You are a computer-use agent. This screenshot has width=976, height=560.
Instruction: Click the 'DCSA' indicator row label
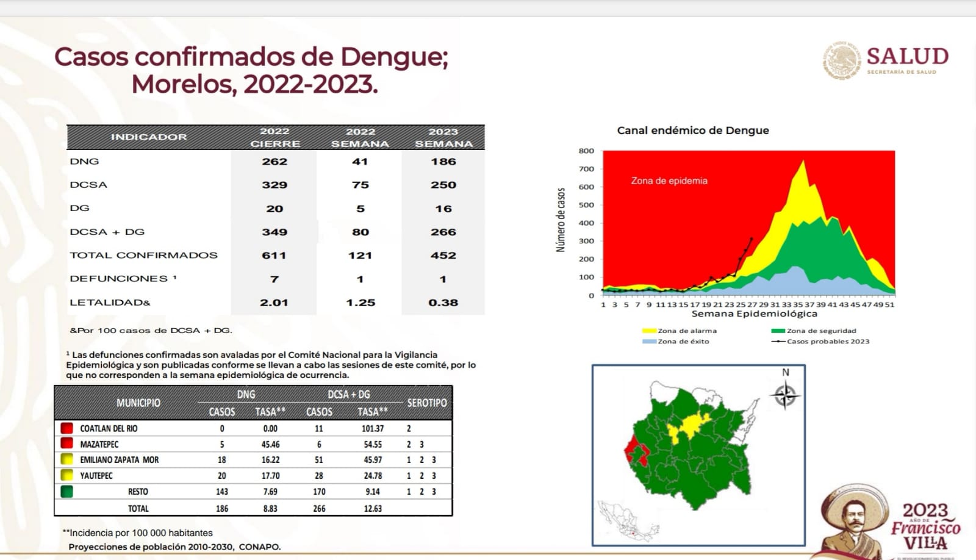(88, 185)
